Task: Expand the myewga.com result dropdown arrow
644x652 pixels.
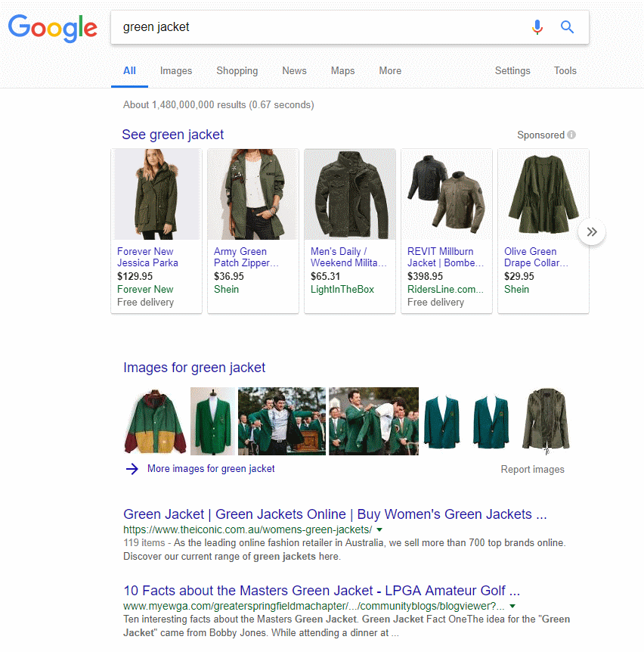Action: pyautogui.click(x=512, y=607)
